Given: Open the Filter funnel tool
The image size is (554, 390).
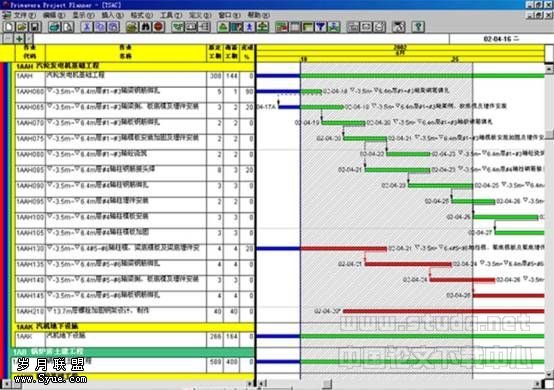Looking at the screenshot, I should click(x=321, y=27).
